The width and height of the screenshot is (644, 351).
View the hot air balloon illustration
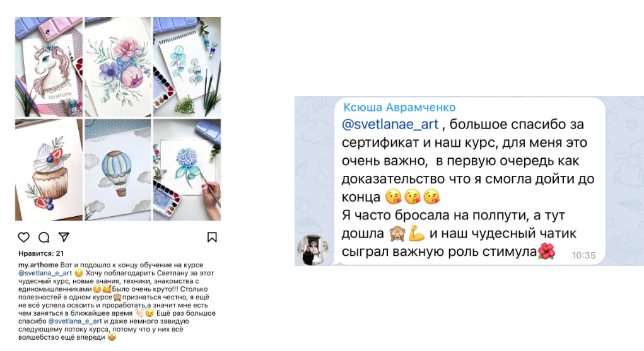tap(118, 170)
